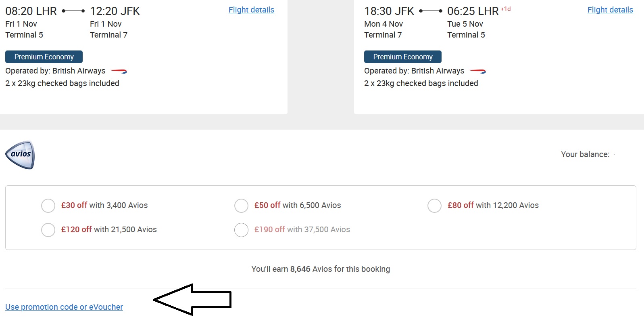The width and height of the screenshot is (644, 317).
Task: Open outbound LHR to JFK flight details
Action: (x=251, y=10)
